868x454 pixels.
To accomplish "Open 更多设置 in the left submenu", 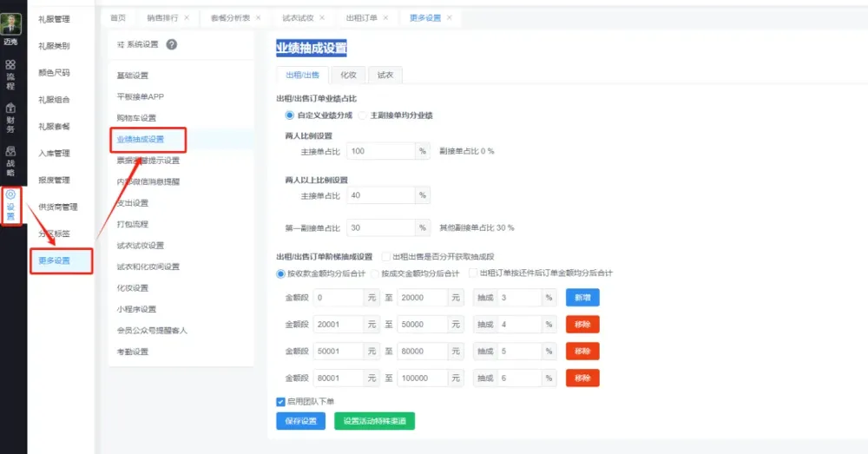I will pos(55,260).
